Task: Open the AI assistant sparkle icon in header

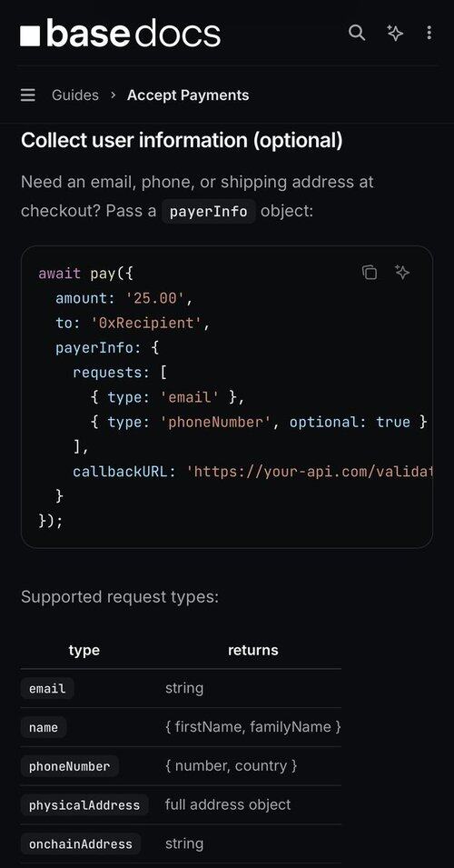Action: point(394,34)
